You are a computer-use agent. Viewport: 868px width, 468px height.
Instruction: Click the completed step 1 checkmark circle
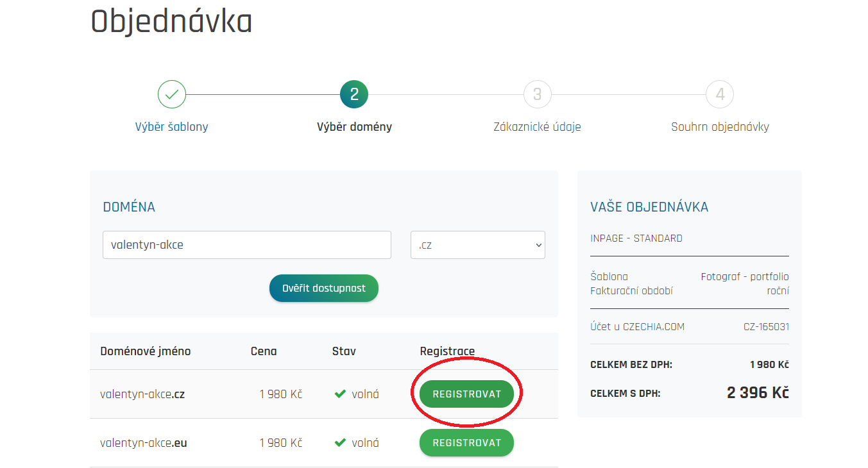[172, 95]
